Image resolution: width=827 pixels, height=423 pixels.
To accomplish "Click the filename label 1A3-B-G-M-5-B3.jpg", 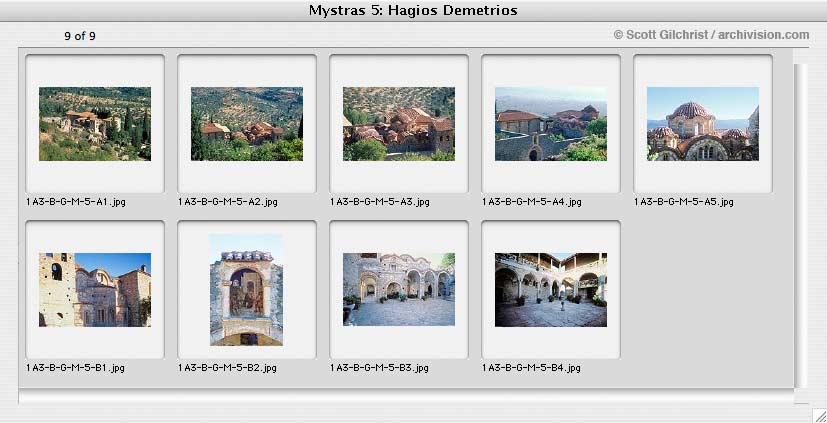I will pyautogui.click(x=379, y=368).
